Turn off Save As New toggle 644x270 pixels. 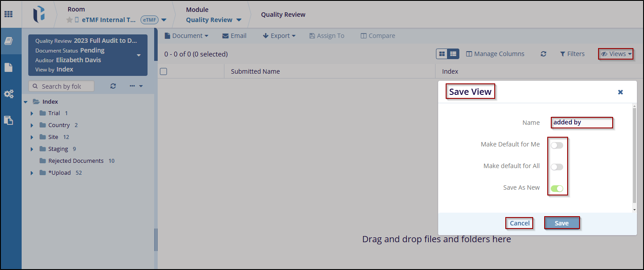557,188
